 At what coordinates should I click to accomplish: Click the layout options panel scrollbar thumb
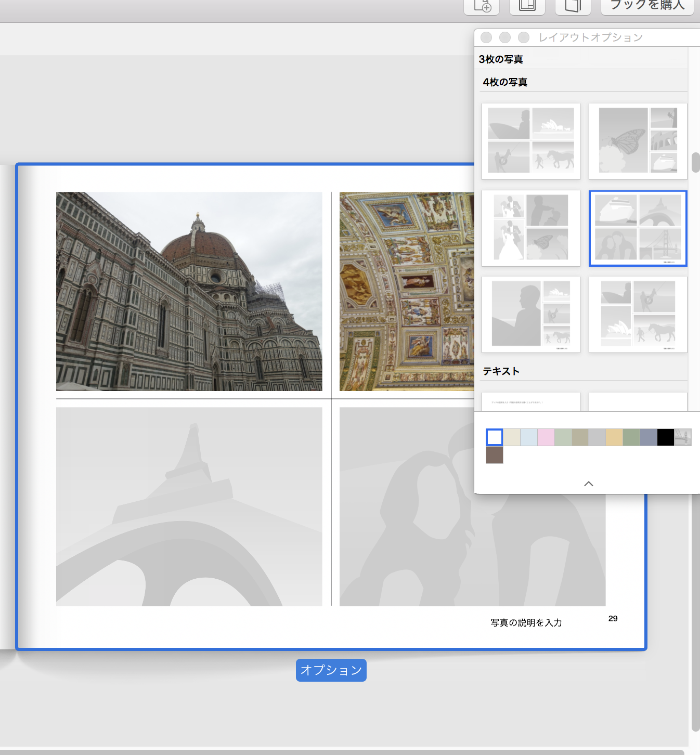coord(695,162)
